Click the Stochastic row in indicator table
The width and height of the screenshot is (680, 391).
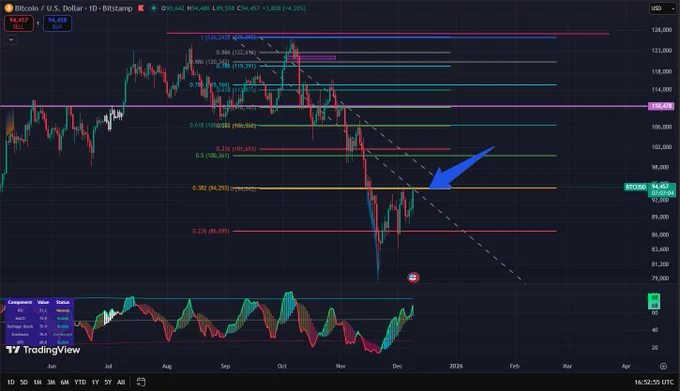click(39, 334)
